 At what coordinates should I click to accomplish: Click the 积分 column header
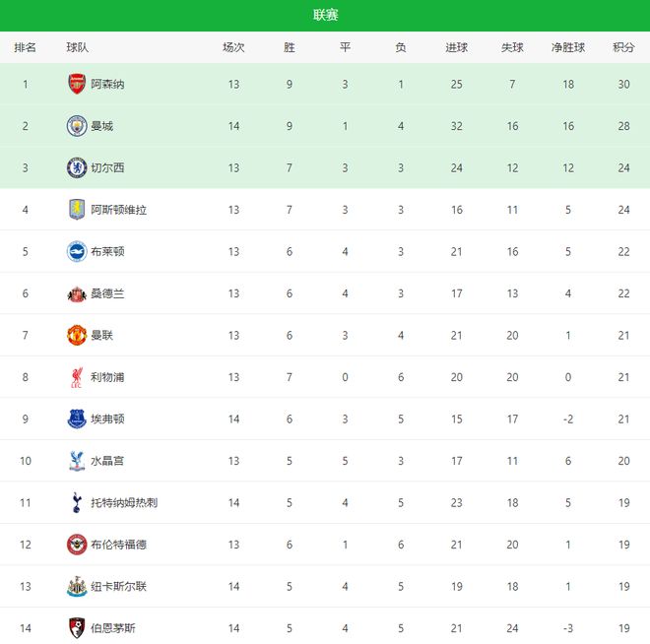click(x=623, y=47)
